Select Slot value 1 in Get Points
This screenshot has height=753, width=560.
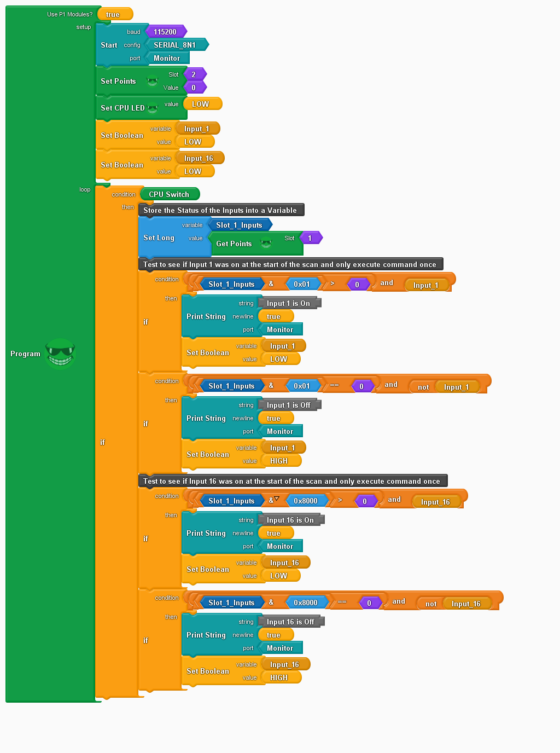pyautogui.click(x=312, y=238)
